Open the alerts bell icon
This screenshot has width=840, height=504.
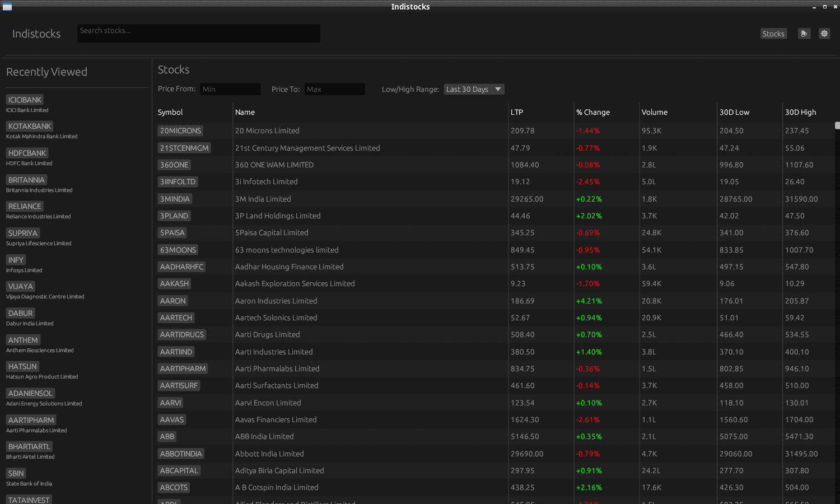point(804,33)
